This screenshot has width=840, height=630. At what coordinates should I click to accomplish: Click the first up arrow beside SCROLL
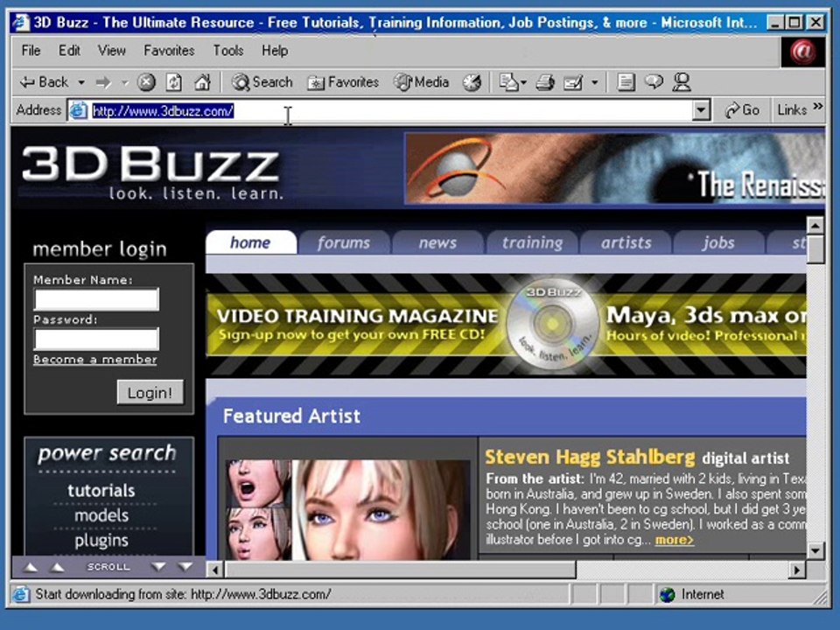point(31,567)
